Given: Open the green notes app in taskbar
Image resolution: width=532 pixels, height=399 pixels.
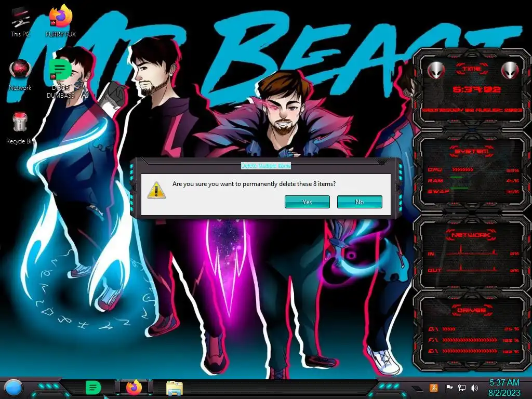Looking at the screenshot, I should [x=94, y=388].
